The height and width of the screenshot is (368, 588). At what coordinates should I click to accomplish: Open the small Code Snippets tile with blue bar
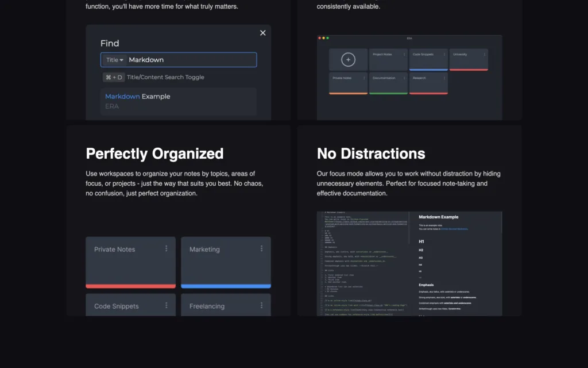[x=428, y=60]
